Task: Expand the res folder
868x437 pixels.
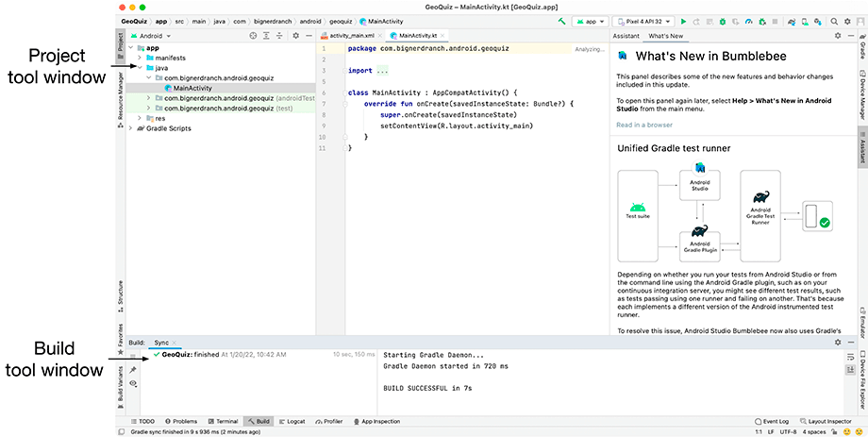Action: click(x=140, y=118)
